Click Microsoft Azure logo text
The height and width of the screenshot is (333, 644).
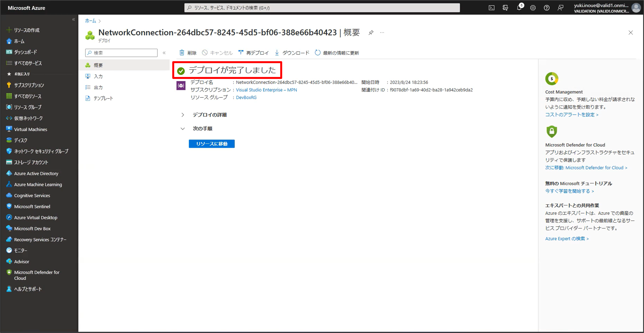click(x=26, y=8)
